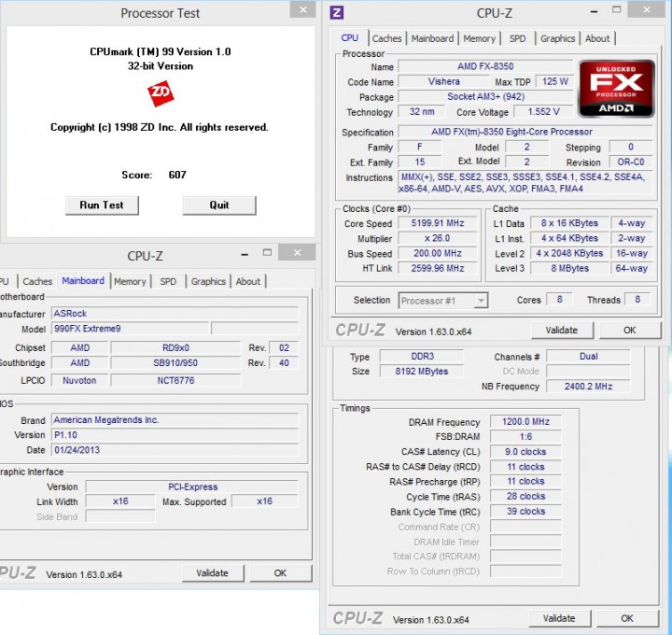Open SPD tab in lower-left CPU-Z window

pos(168,281)
